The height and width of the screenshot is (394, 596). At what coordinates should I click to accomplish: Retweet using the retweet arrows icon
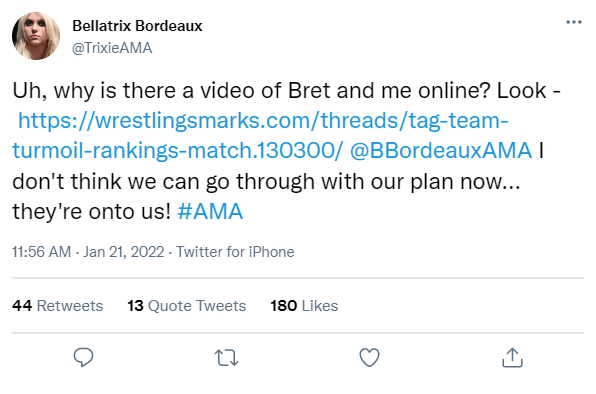click(227, 358)
